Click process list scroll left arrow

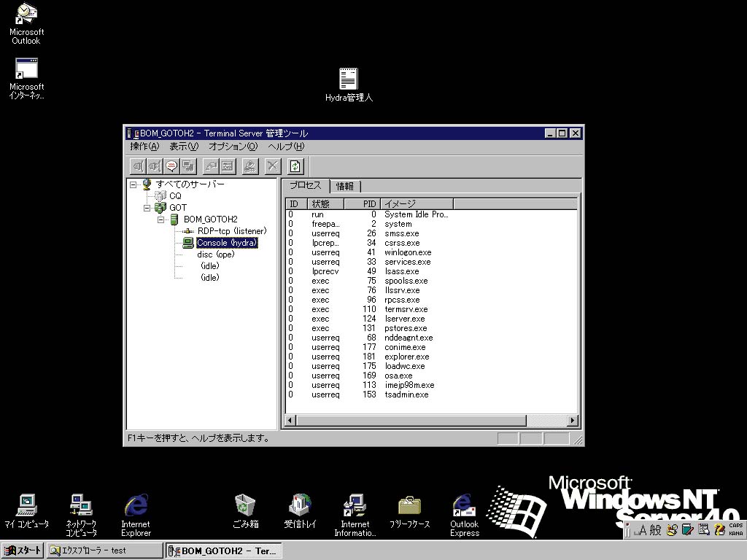coord(290,421)
